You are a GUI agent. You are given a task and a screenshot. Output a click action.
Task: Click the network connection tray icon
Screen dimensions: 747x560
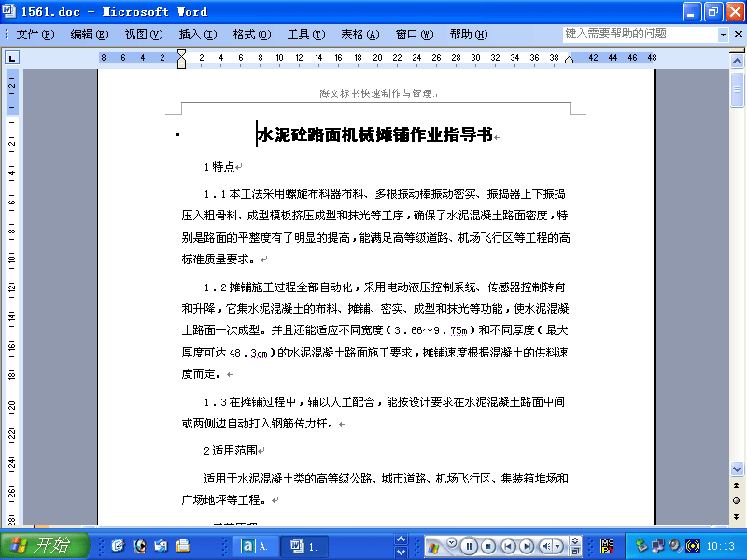coord(658,546)
